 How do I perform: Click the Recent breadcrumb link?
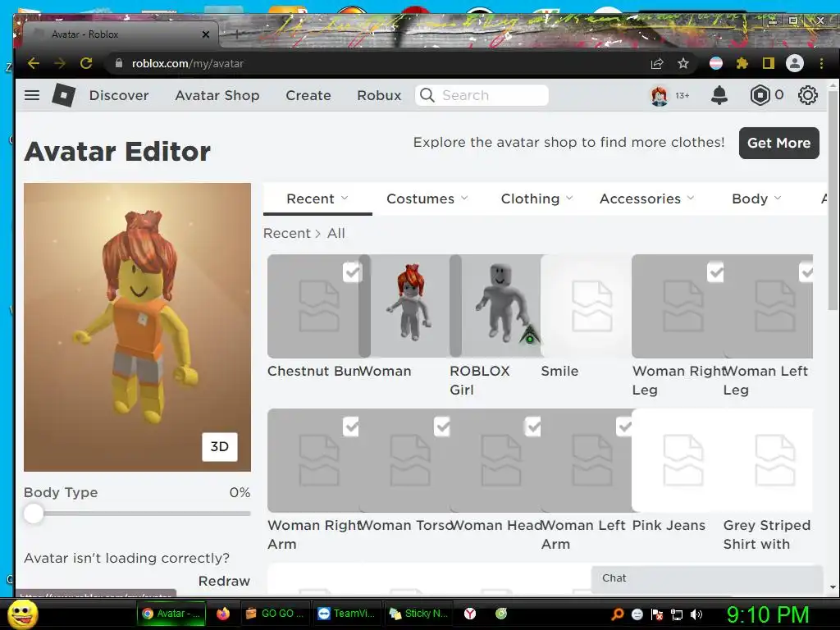[x=286, y=234]
